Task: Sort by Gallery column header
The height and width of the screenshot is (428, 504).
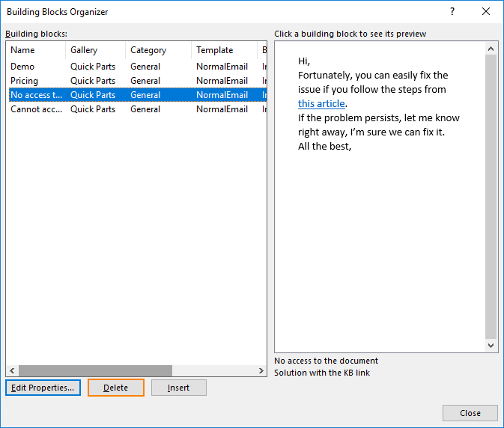Action: [95, 50]
